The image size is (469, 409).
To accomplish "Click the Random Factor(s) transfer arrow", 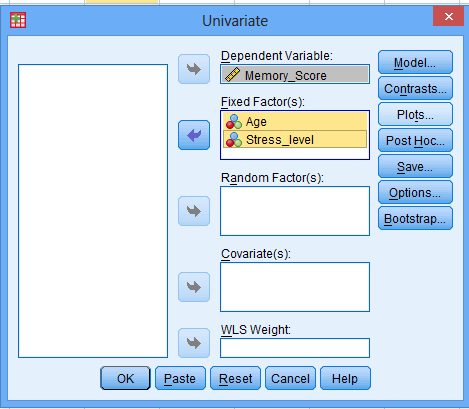I will pyautogui.click(x=194, y=211).
